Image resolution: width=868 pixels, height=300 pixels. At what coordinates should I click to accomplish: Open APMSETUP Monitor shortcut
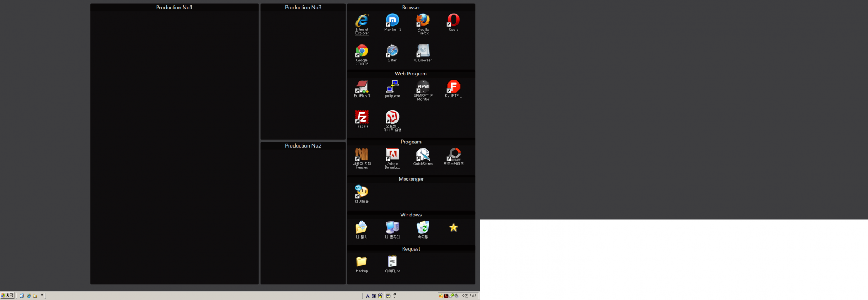423,87
